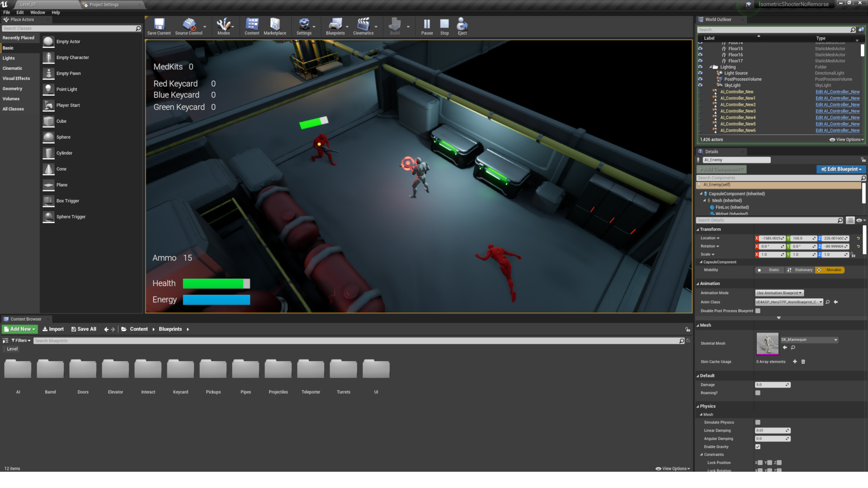Disable the Enable Gravity checkbox
The height and width of the screenshot is (488, 868).
[x=758, y=446]
